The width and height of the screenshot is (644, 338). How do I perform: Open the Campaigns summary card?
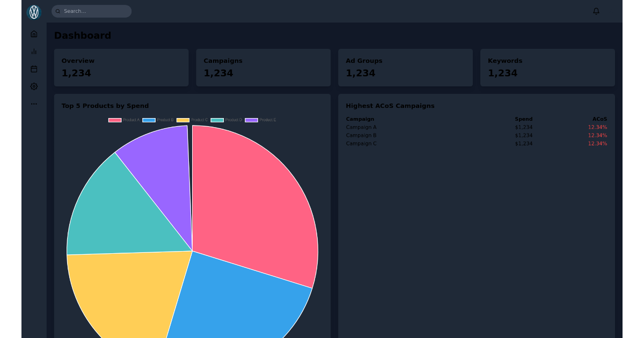pyautogui.click(x=263, y=67)
